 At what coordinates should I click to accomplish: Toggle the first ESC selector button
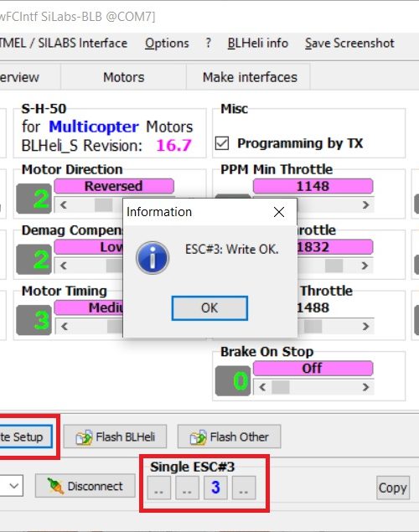(x=158, y=488)
